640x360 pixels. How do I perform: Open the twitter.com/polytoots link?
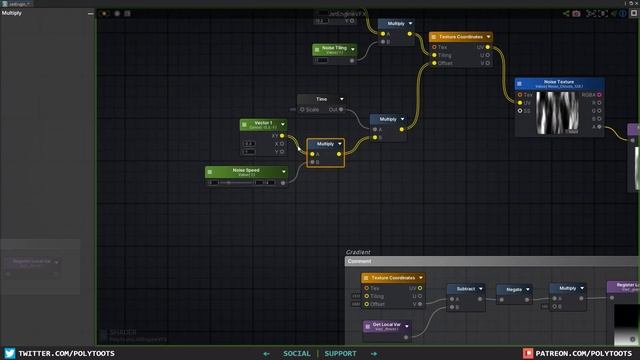pyautogui.click(x=67, y=353)
